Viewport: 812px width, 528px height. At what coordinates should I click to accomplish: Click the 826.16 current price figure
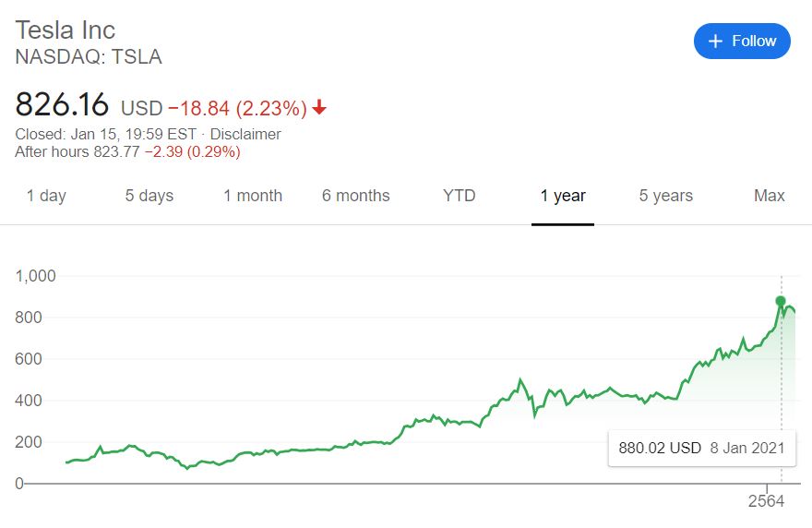[62, 103]
